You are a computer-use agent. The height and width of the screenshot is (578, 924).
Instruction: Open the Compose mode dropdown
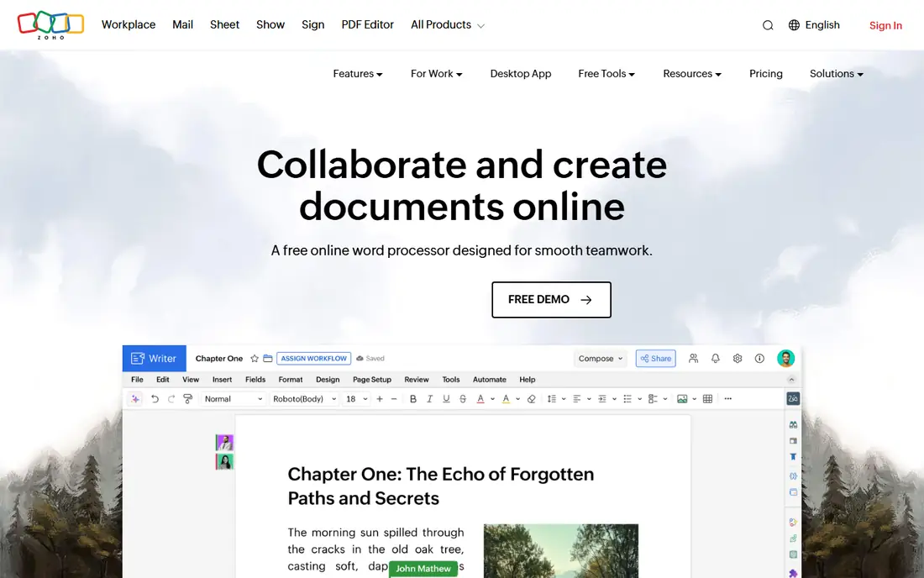click(601, 358)
